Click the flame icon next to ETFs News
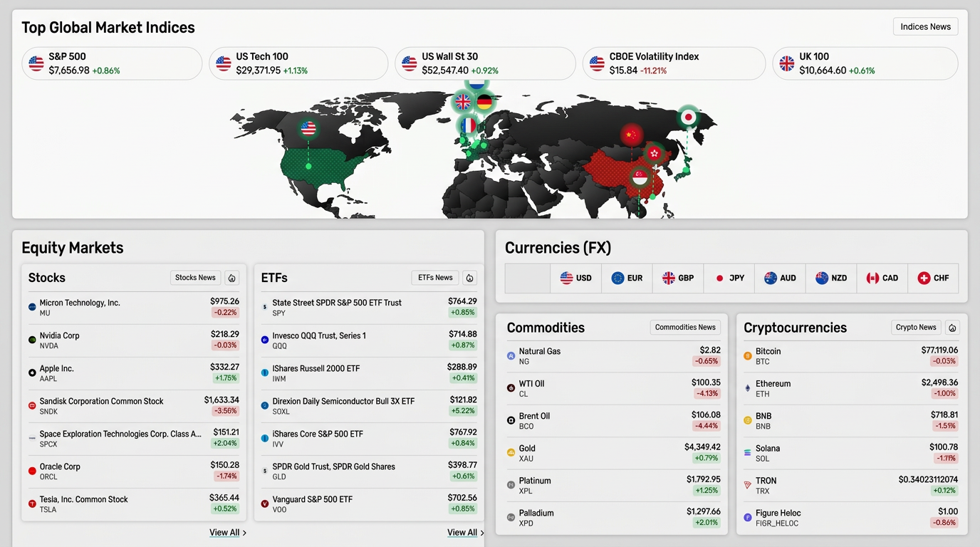This screenshot has width=980, height=547. click(469, 278)
